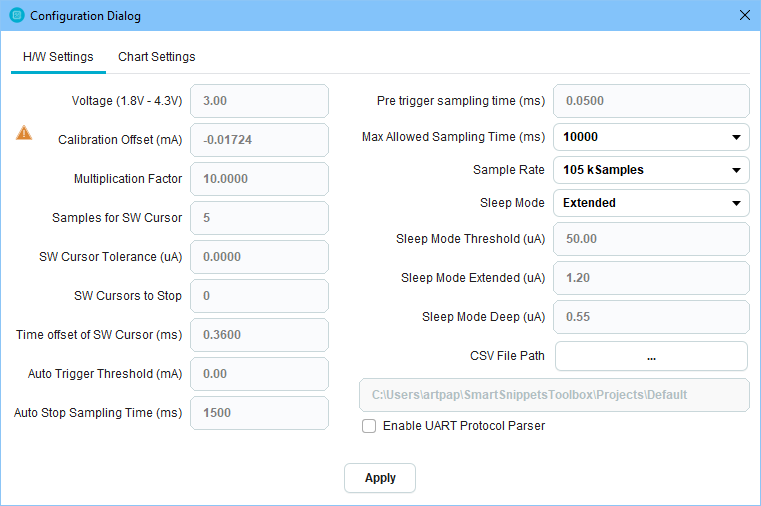Click the Apply button
761x506 pixels.
pyautogui.click(x=380, y=478)
